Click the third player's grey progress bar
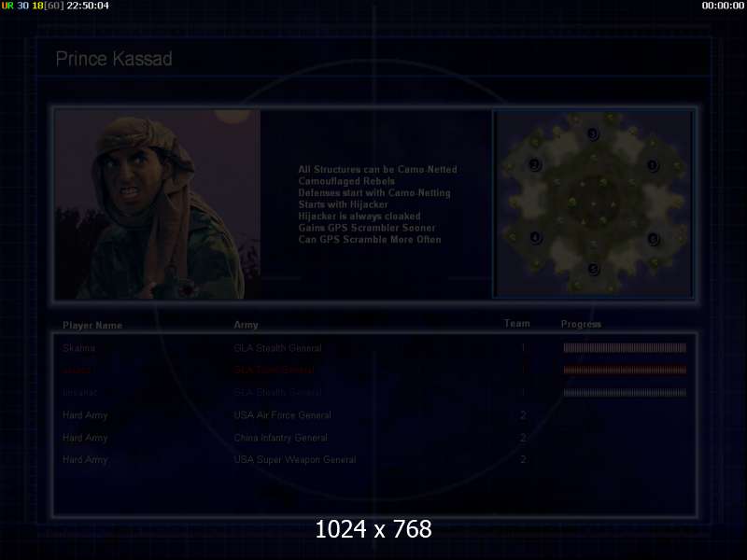747x560 pixels. pyautogui.click(x=625, y=392)
